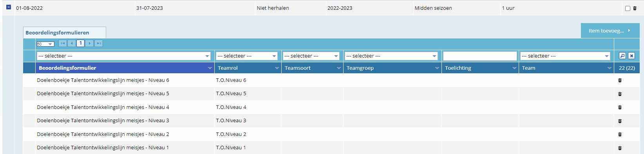Viewport: 644px width, 154px height.
Task: Sort by Toelichting column header
Action: point(458,68)
